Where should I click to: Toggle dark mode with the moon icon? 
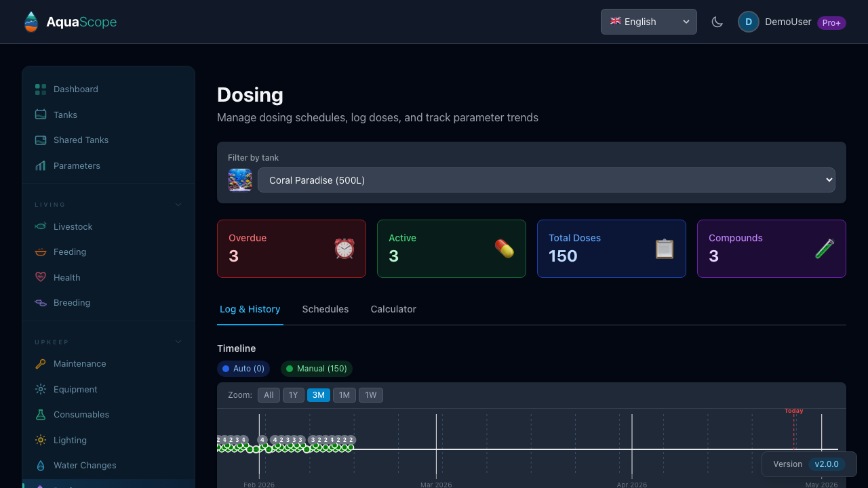tap(717, 21)
